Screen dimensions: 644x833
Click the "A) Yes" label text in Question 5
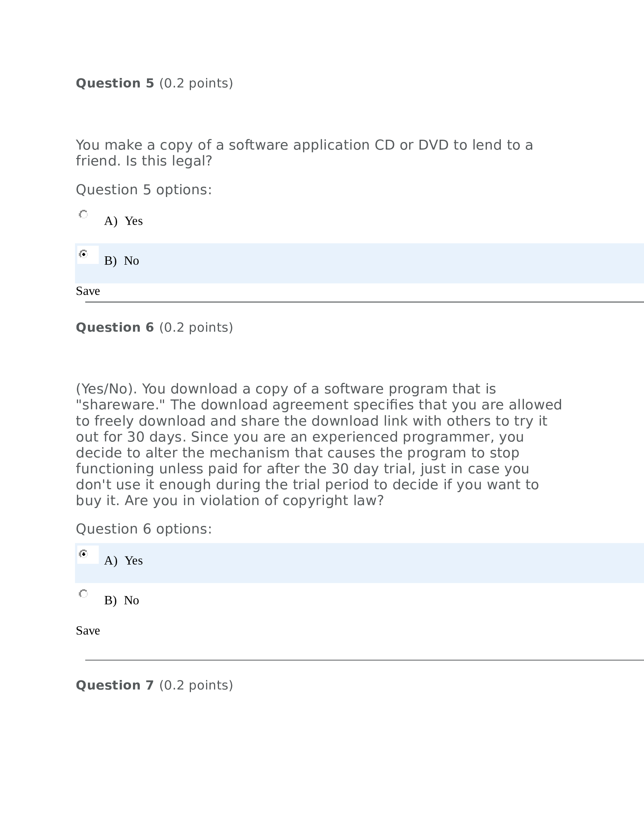point(123,221)
